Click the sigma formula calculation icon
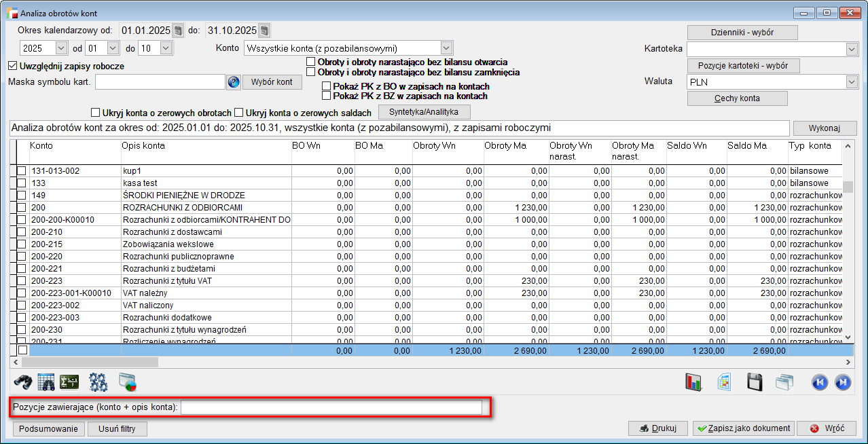The height and width of the screenshot is (444, 868). [69, 382]
